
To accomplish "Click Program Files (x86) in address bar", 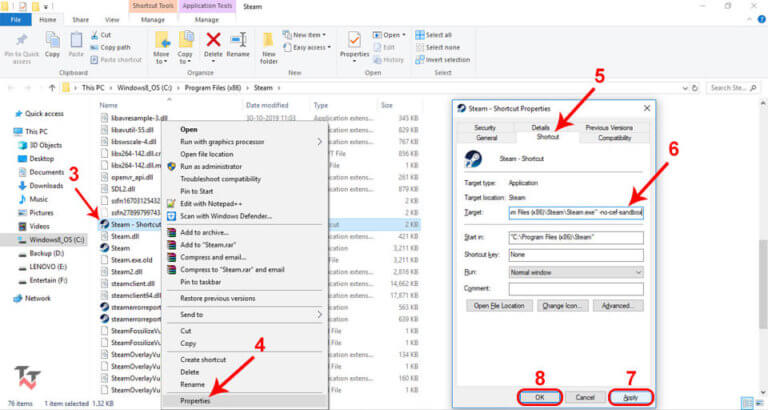I will (x=213, y=88).
